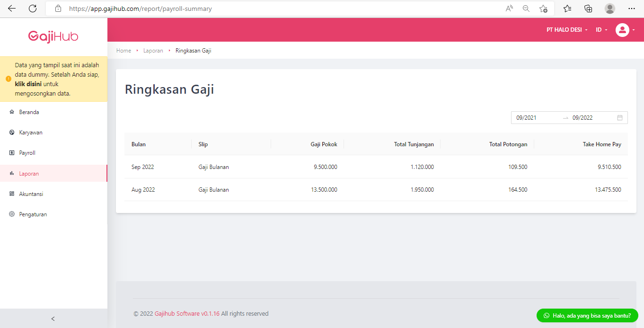Image resolution: width=644 pixels, height=328 pixels.
Task: Navigate to Home via the breadcrumb
Action: 124,50
